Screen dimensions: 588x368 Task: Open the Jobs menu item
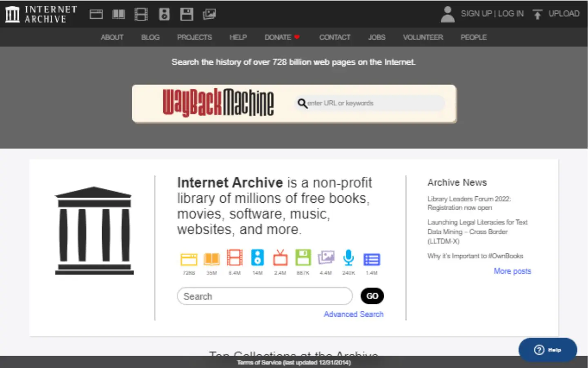coord(376,37)
